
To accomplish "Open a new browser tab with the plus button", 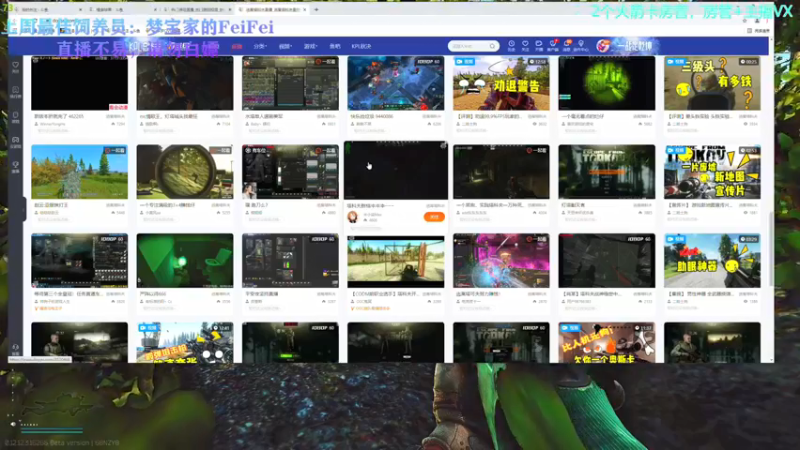I will (316, 10).
